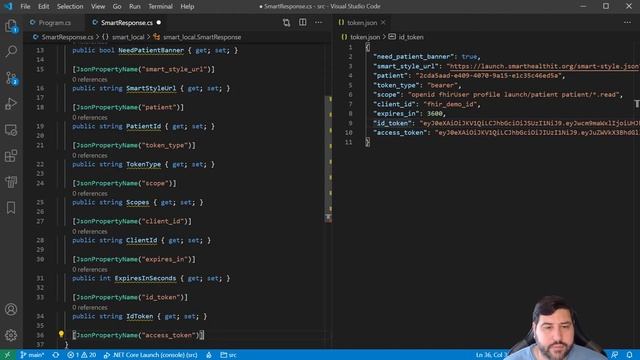The width and height of the screenshot is (640, 360).
Task: Open the Go menu
Action: (x=117, y=6)
